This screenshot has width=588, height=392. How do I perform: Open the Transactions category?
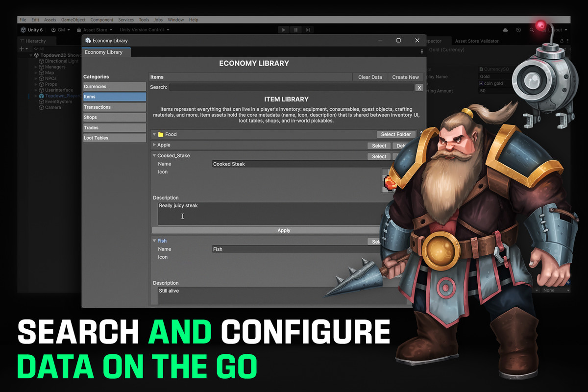click(114, 107)
